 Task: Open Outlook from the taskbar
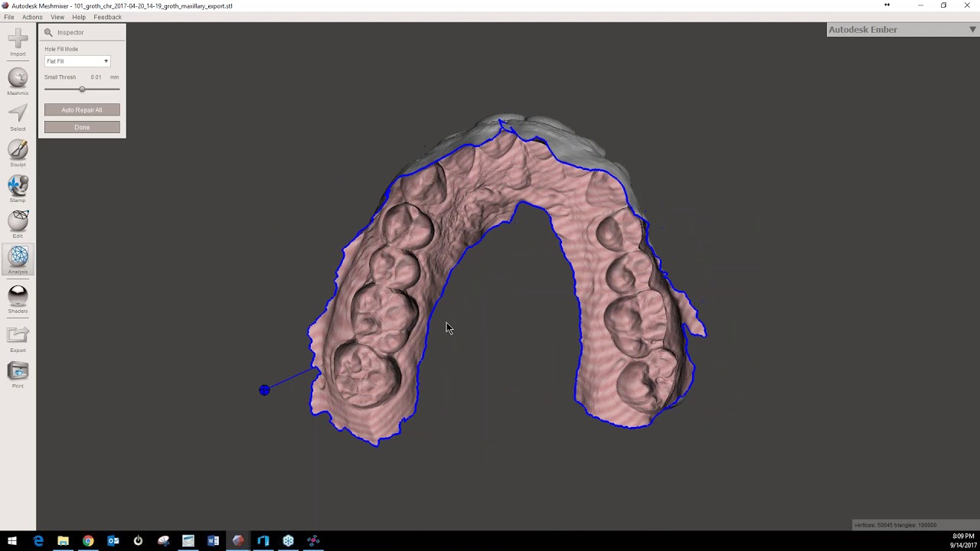point(113,541)
